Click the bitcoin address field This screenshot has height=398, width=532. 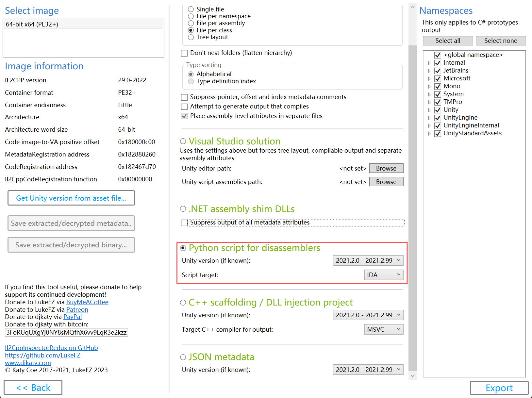pyautogui.click(x=66, y=332)
